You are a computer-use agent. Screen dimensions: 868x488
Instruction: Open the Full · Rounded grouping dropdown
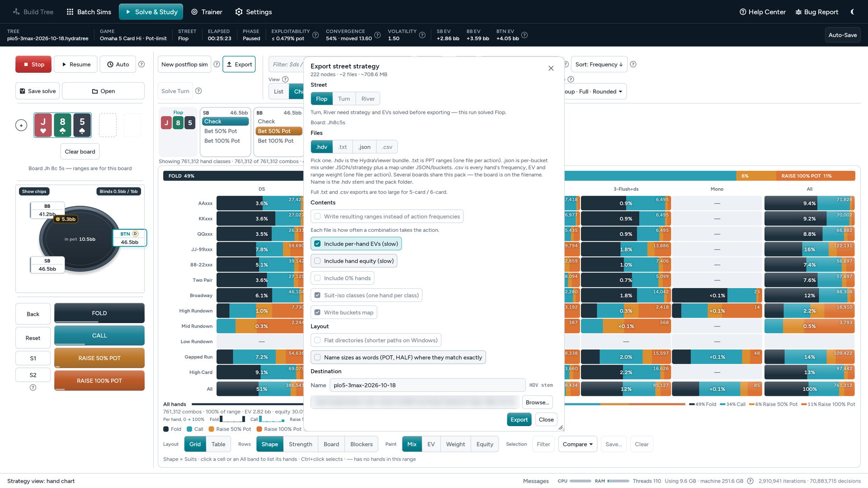(595, 91)
